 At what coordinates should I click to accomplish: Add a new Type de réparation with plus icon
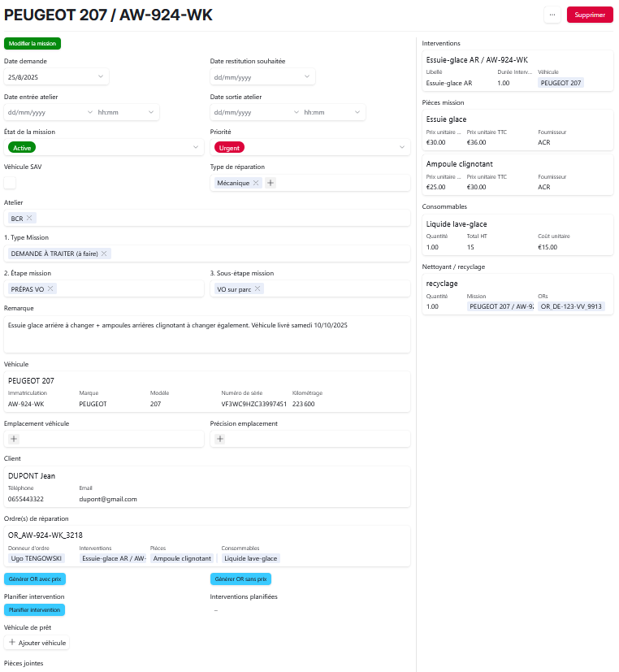point(271,184)
